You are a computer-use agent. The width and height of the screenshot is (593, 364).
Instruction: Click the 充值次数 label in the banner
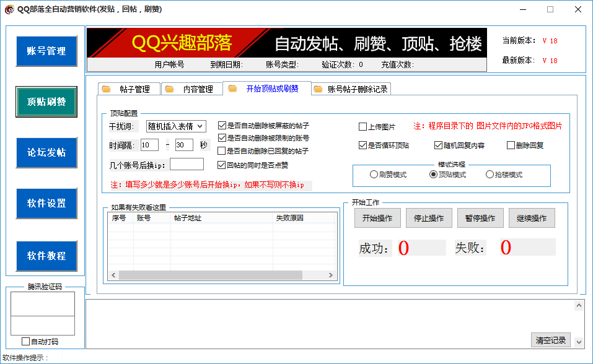click(397, 64)
